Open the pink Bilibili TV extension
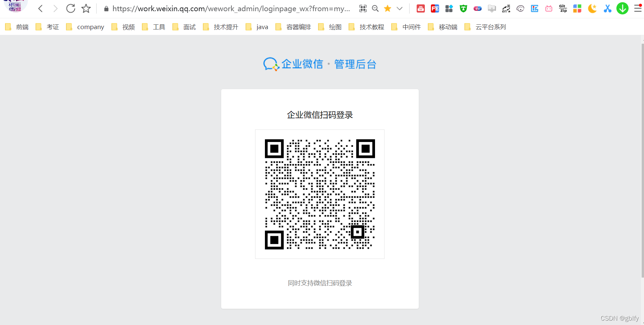Screen dimensions: 644x325 pos(549,8)
